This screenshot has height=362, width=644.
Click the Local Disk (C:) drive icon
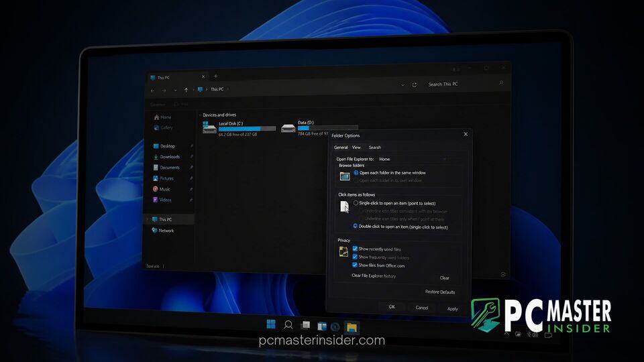coord(209,127)
